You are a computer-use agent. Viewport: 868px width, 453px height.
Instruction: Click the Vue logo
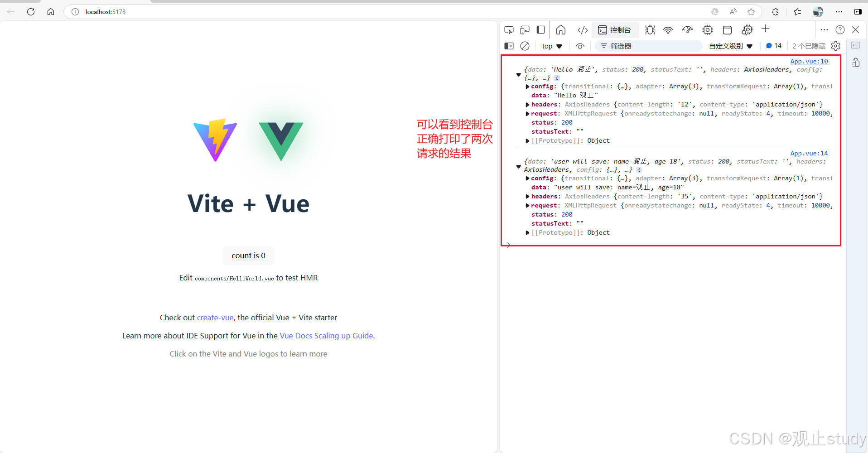(281, 141)
